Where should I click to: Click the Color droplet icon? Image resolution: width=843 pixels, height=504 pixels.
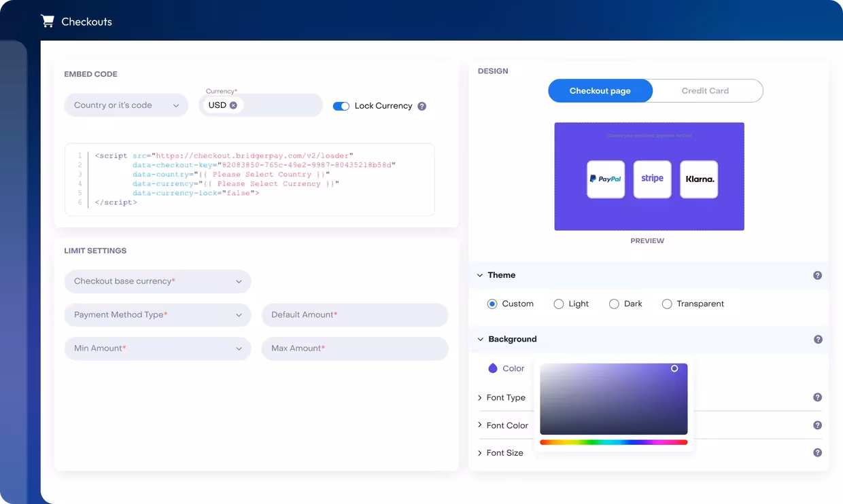[x=493, y=368]
